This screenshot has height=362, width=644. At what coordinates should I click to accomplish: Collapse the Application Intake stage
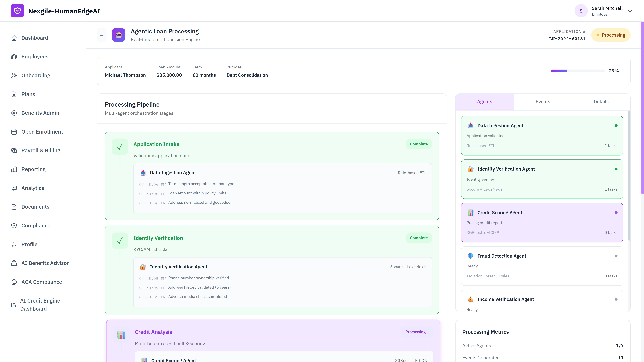pos(156,144)
